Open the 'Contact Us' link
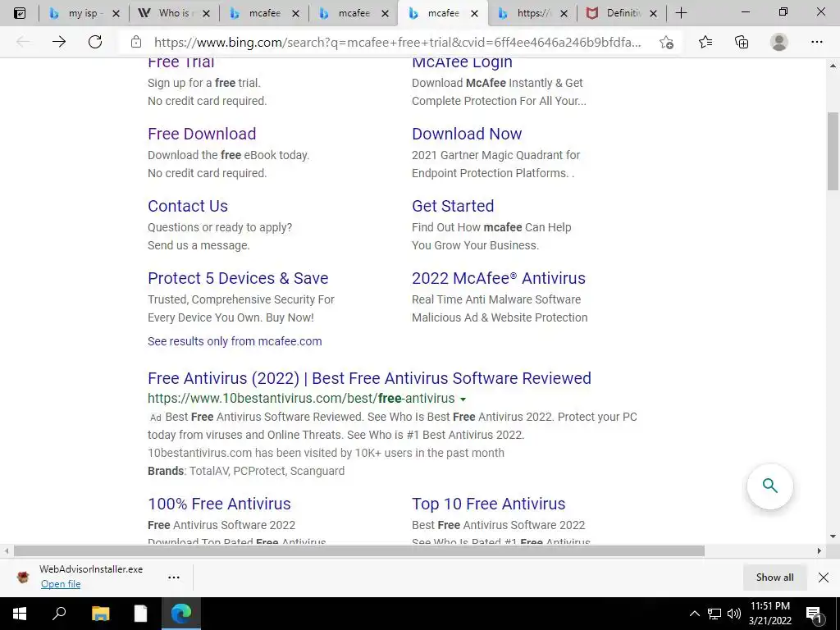The height and width of the screenshot is (630, 840). 188,206
